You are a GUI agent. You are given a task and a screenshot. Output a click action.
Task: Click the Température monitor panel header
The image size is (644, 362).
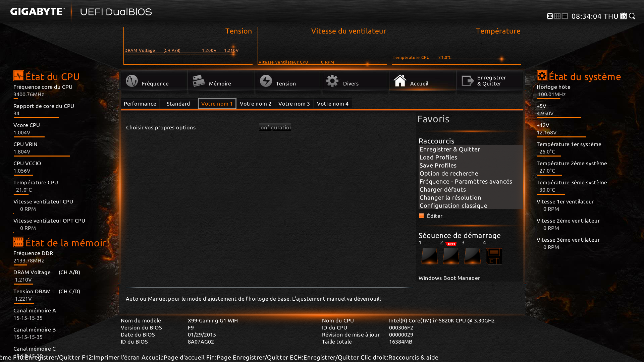pos(498,31)
